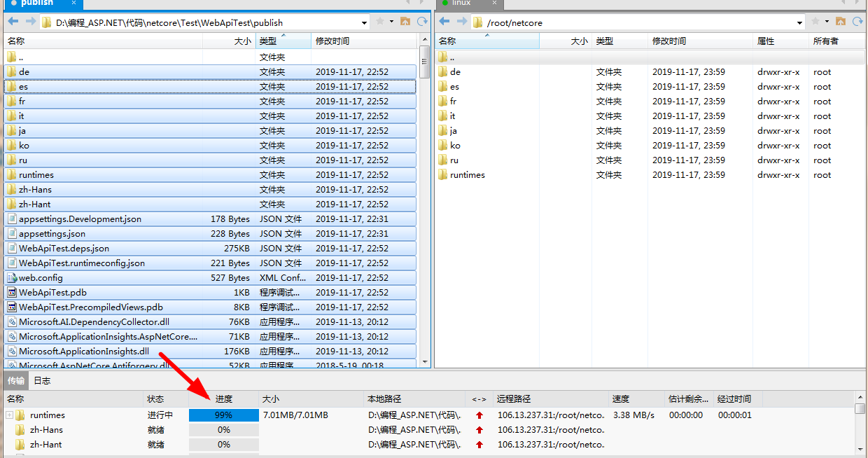This screenshot has height=458, width=868.
Task: Click the 99% progress bar of the runtimes transfer
Action: [x=223, y=415]
